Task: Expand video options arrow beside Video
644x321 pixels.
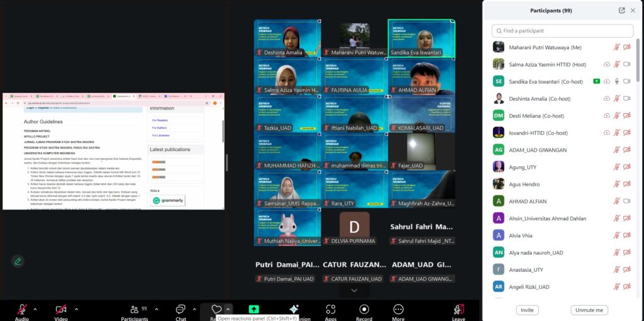Action: point(75,309)
